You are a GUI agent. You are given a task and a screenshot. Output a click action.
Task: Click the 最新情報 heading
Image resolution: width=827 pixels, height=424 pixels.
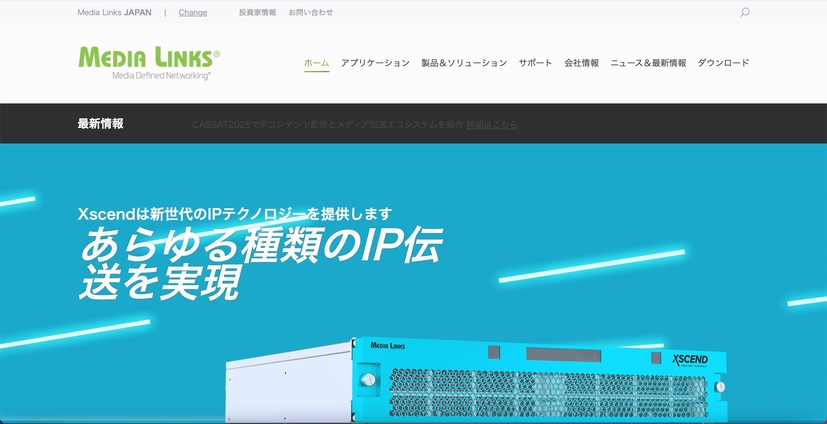[x=100, y=124]
